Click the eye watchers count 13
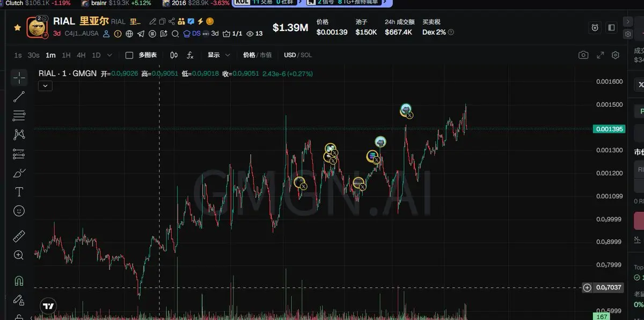Viewport: 644px width, 320px height. 254,33
